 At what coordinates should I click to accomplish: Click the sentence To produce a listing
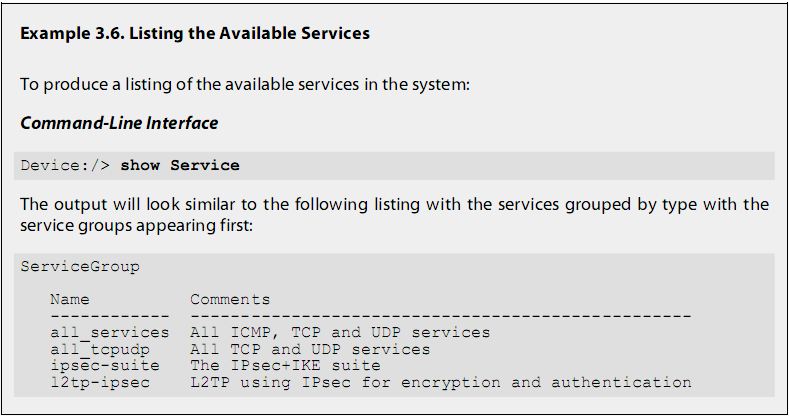245,84
